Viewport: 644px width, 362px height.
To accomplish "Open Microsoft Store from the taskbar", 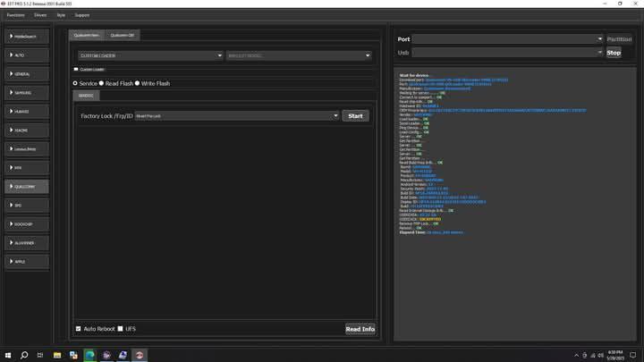I will click(73, 355).
